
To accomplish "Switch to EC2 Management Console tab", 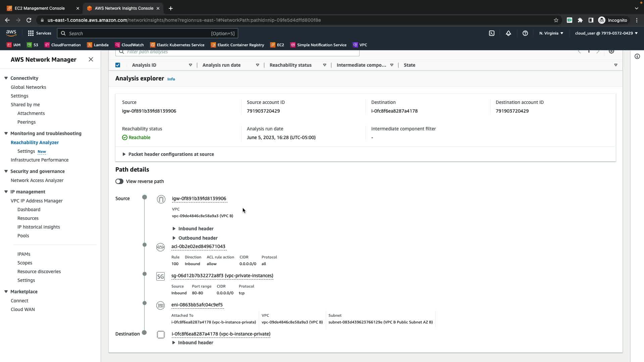I will pyautogui.click(x=40, y=8).
